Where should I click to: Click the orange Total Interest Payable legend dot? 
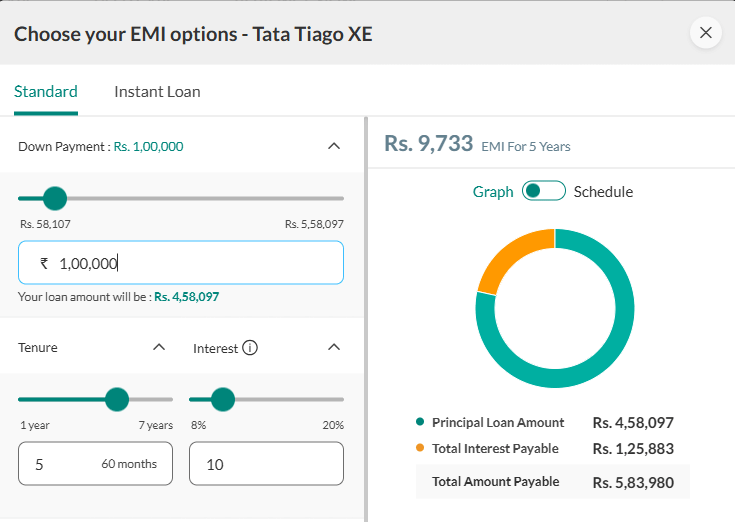click(420, 448)
